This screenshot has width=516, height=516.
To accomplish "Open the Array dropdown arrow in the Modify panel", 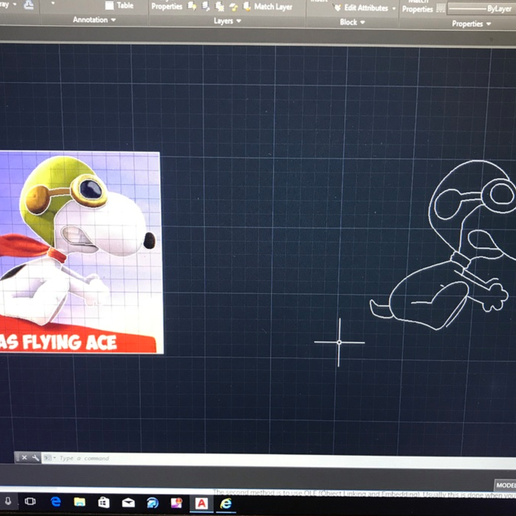I will (15, 4).
